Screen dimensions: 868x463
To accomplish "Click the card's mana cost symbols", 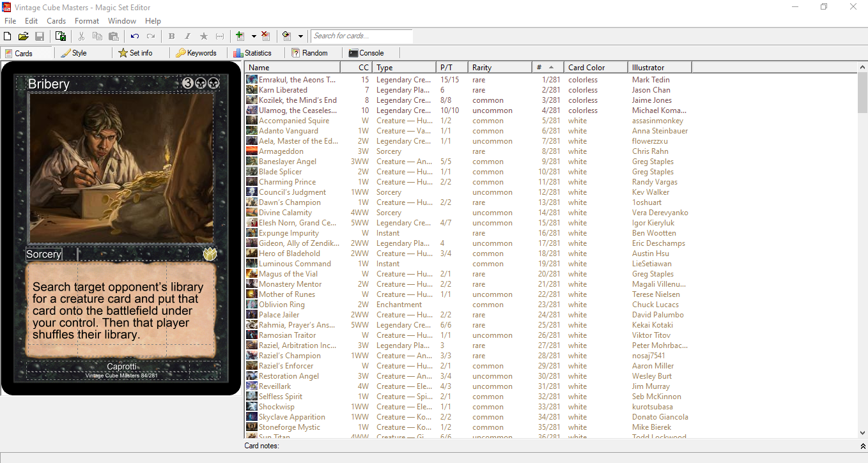I will [201, 83].
